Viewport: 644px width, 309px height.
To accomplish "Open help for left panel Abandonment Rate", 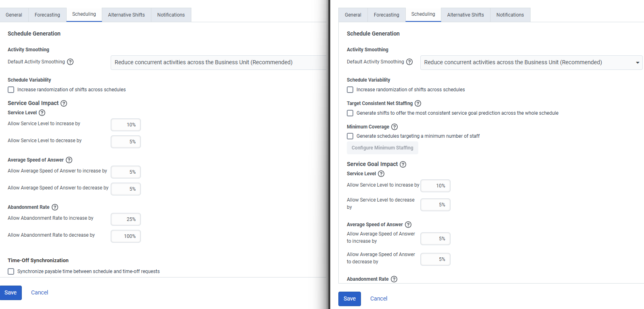I will click(55, 207).
